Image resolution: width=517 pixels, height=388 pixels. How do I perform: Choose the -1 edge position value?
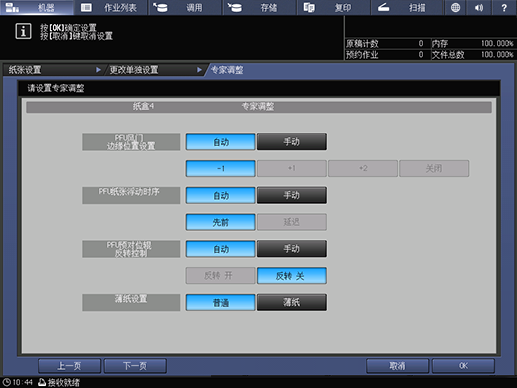point(221,169)
